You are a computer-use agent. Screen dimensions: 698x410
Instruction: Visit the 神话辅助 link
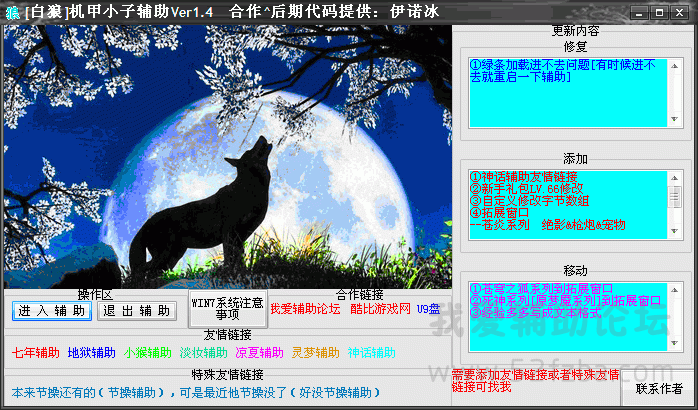[371, 352]
